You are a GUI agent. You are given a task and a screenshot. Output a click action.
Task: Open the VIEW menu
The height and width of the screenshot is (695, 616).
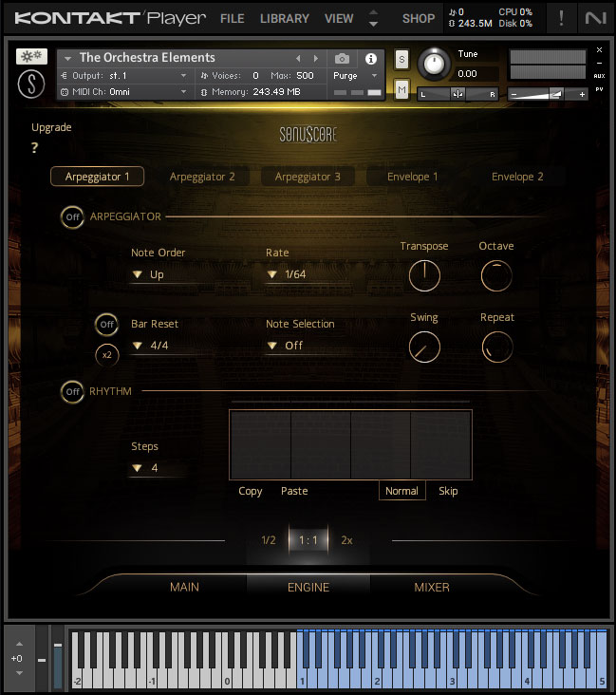(x=339, y=19)
